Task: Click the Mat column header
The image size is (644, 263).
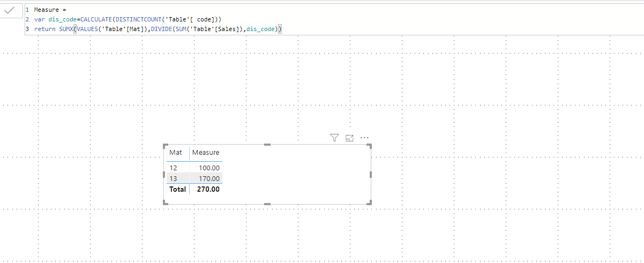Action: [176, 153]
